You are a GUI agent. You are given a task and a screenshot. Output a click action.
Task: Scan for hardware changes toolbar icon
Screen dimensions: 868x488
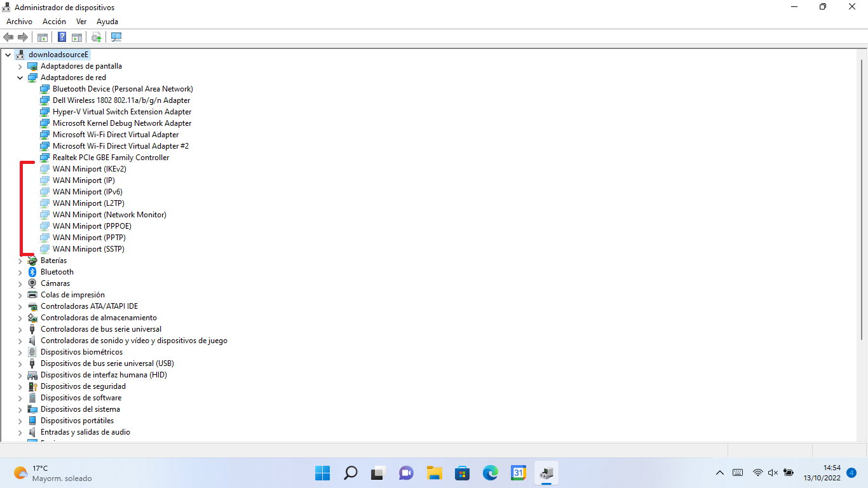tap(116, 37)
